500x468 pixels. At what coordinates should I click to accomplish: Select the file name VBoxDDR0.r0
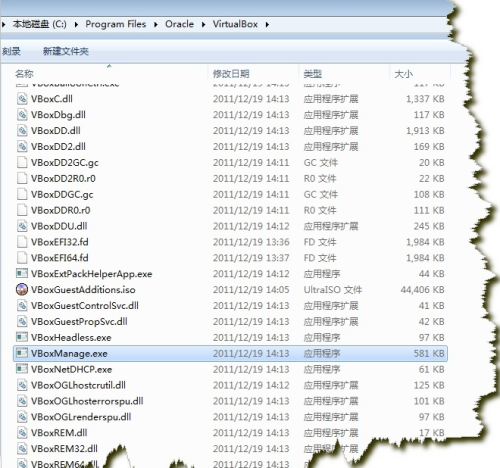coord(61,210)
